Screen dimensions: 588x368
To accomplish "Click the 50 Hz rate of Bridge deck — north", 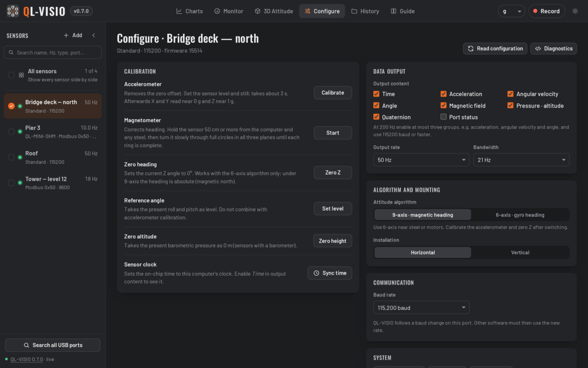I will point(91,103).
